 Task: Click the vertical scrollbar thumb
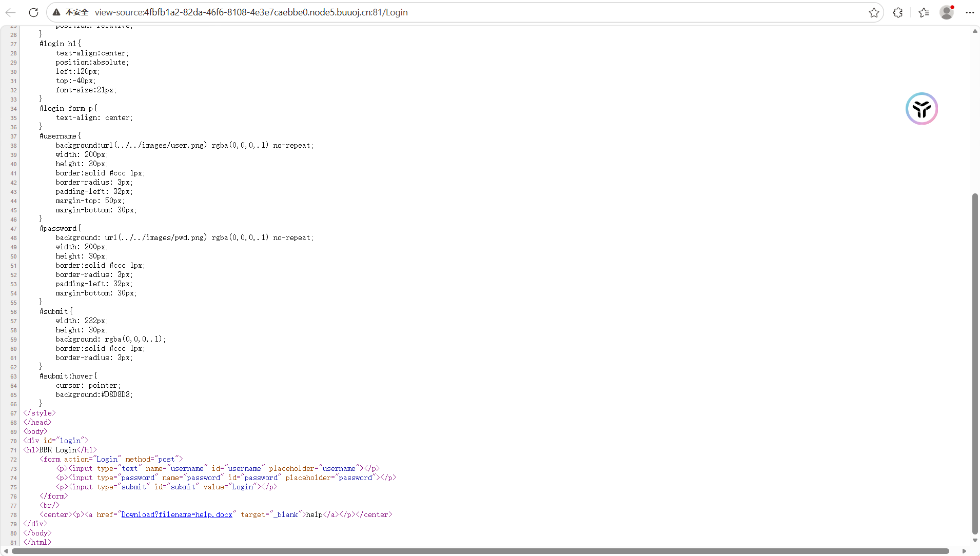click(975, 364)
